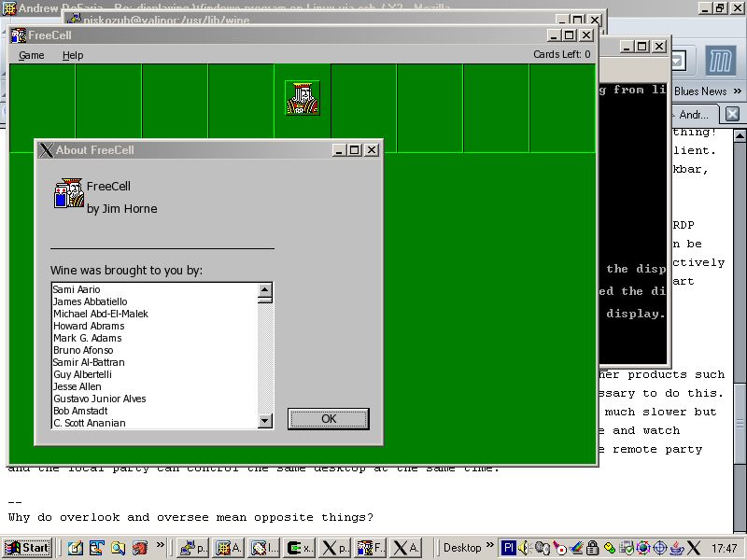Switch to the Mozilla 'A.' taskbar button
747x560 pixels.
pyautogui.click(x=228, y=548)
